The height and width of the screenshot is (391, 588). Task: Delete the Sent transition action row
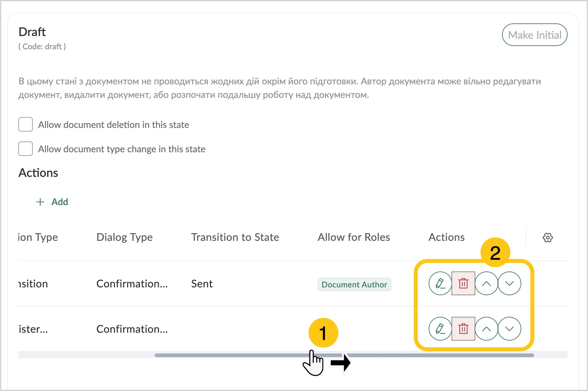pyautogui.click(x=463, y=283)
